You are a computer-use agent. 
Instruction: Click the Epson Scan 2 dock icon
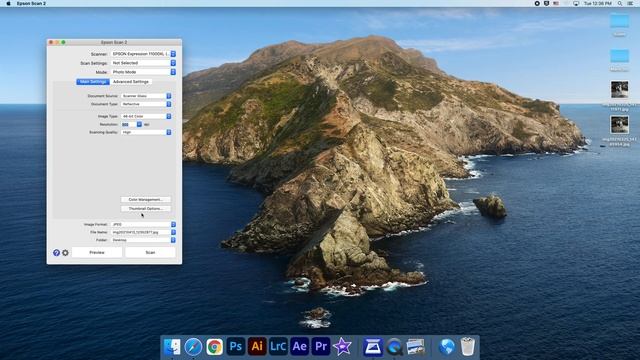pyautogui.click(x=373, y=347)
